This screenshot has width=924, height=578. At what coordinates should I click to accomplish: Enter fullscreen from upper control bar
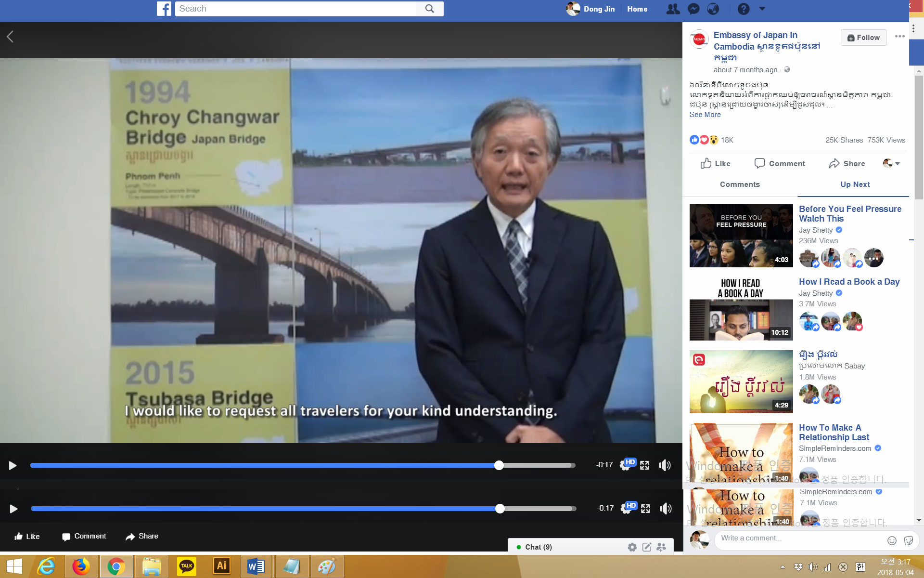(645, 465)
